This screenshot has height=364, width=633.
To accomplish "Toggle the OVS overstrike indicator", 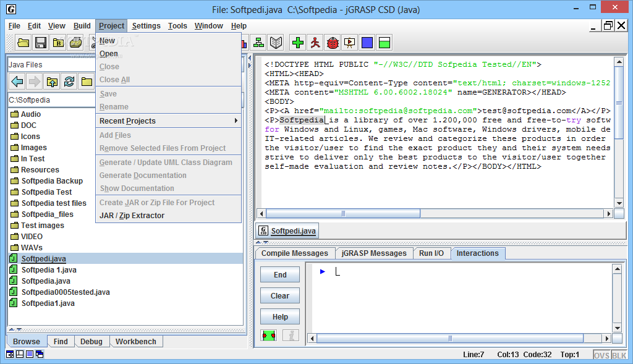I will click(601, 355).
